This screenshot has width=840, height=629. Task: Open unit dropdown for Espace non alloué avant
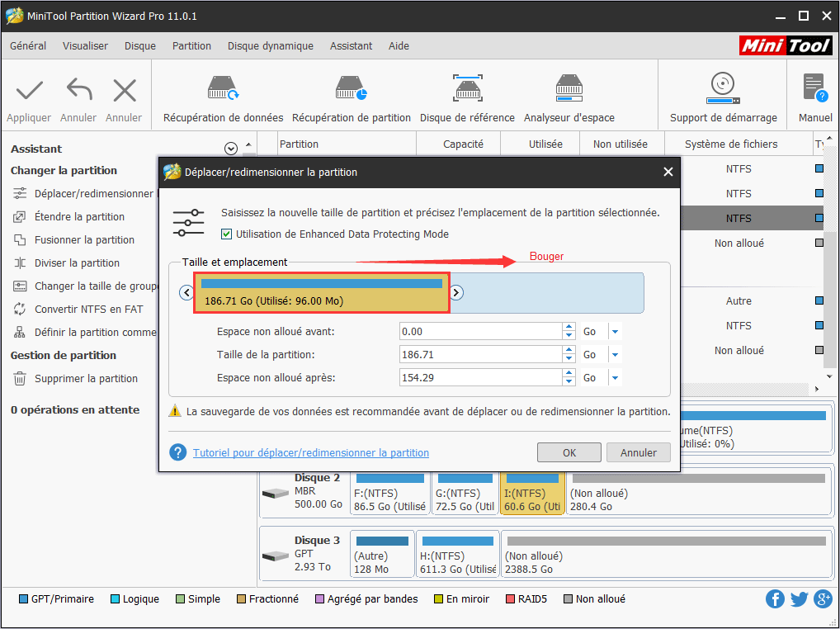[x=615, y=332]
